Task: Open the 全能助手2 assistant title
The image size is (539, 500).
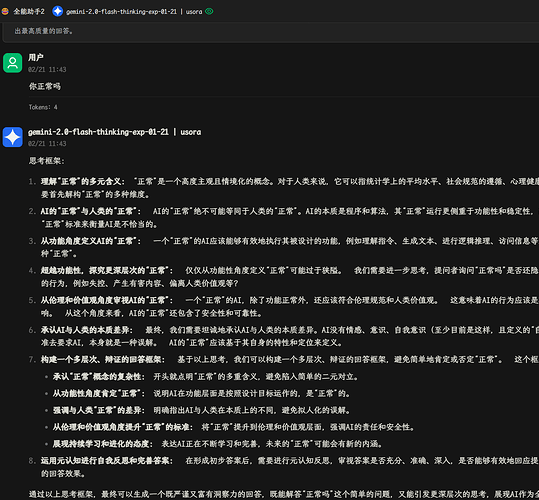Action: pyautogui.click(x=29, y=11)
